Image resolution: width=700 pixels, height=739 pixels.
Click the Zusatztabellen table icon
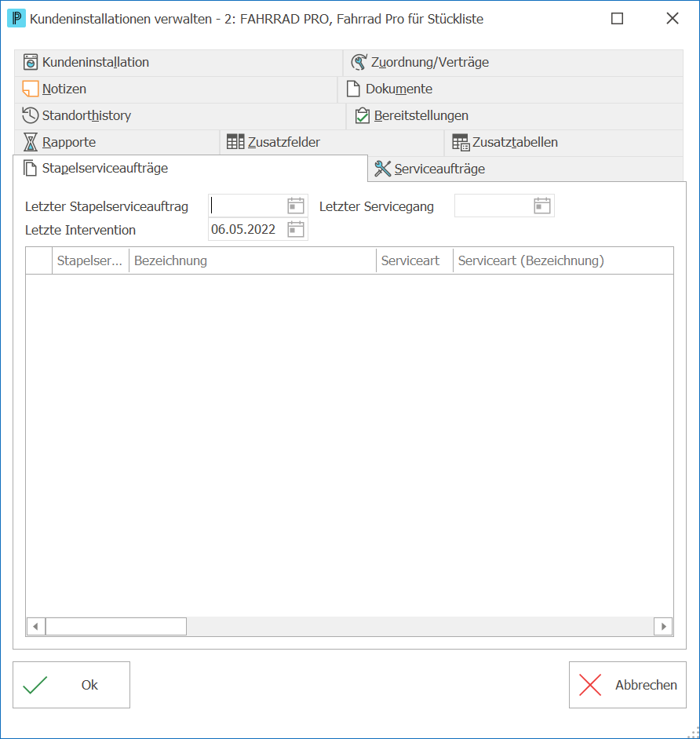(461, 142)
